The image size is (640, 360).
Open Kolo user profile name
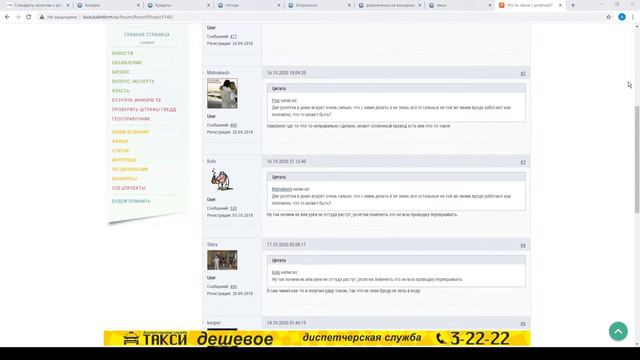pos(211,162)
